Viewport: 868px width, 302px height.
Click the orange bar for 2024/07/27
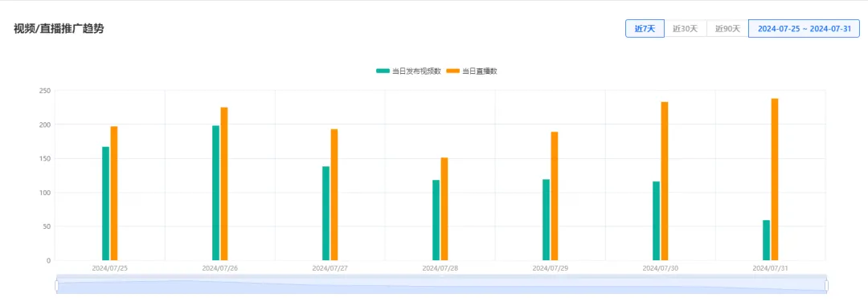334,194
